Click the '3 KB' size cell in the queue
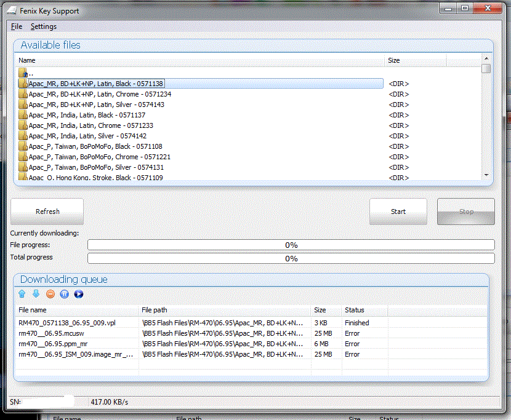The width and height of the screenshot is (511, 420). click(x=321, y=323)
